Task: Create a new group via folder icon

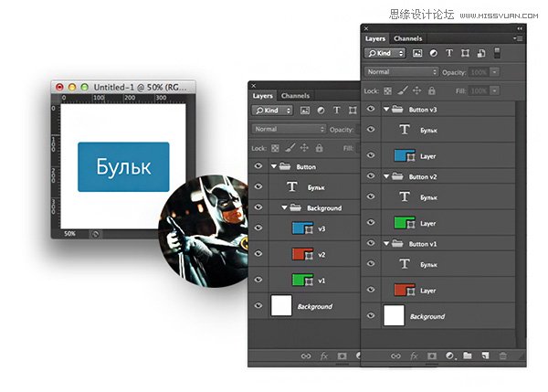Action: point(467,355)
